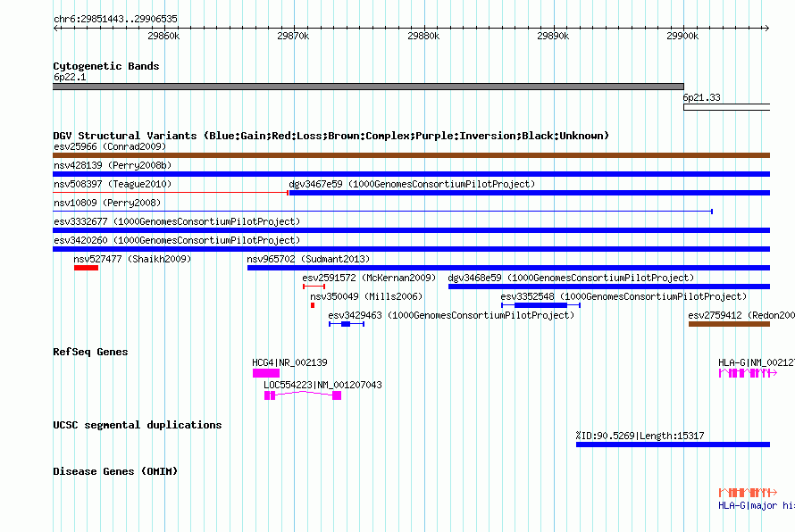The image size is (795, 532).
Task: Click the dgv3468e59 blue variant bar
Action: tap(609, 287)
